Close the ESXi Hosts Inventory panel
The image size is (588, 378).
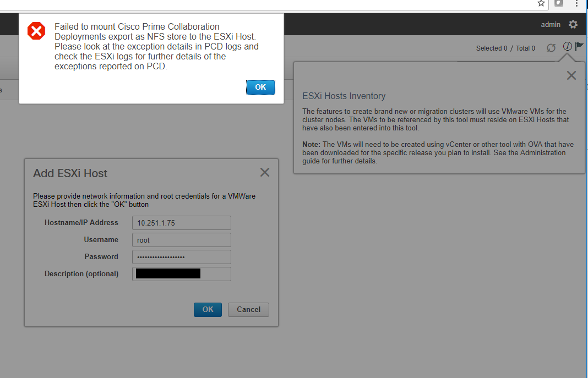point(571,75)
